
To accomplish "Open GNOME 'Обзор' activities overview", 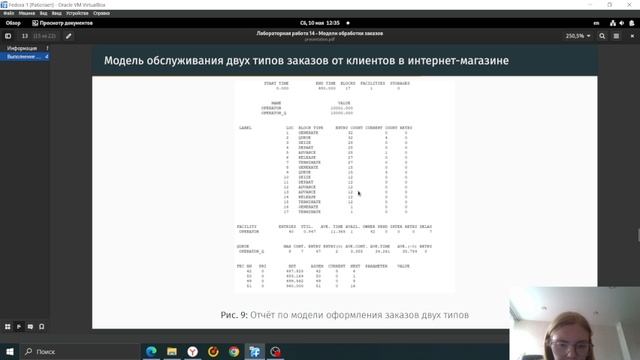I will click(13, 23).
